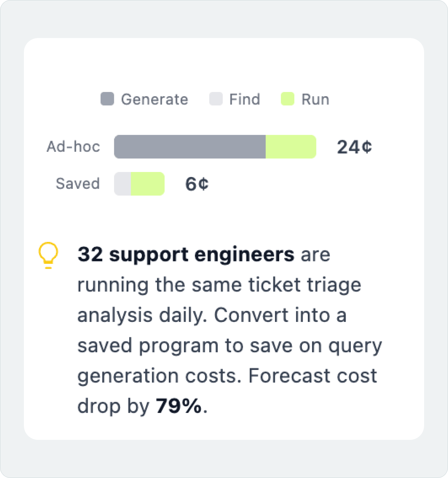
Task: Click the gray Generate segment of Ad-hoc bar
Action: (190, 147)
